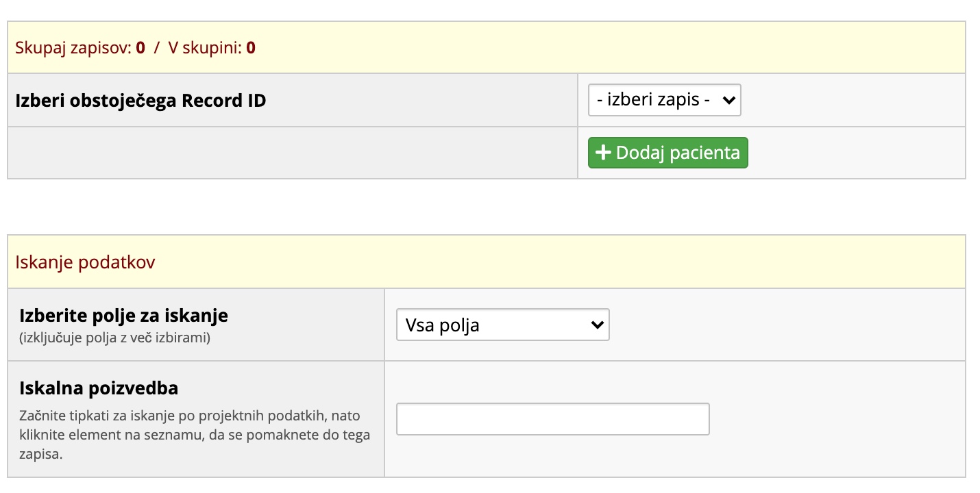Click the bold "Iskalna poizvedba" label
980x493 pixels.
click(99, 388)
